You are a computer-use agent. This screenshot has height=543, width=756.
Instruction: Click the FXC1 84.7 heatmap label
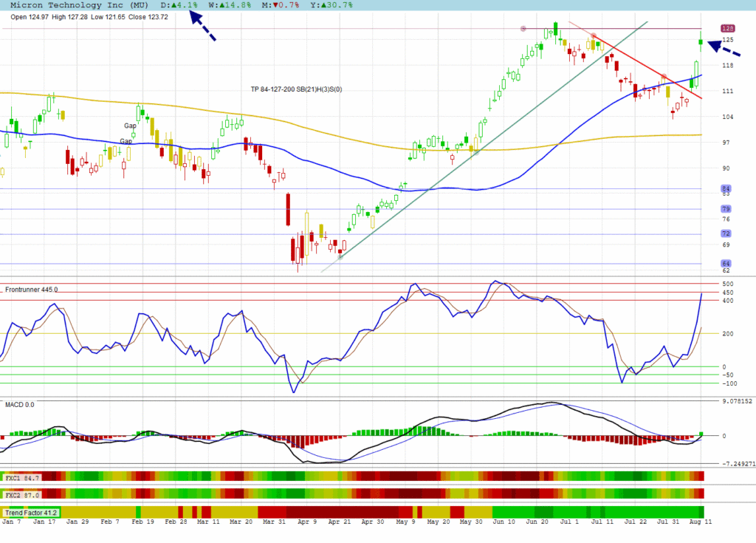click(22, 478)
